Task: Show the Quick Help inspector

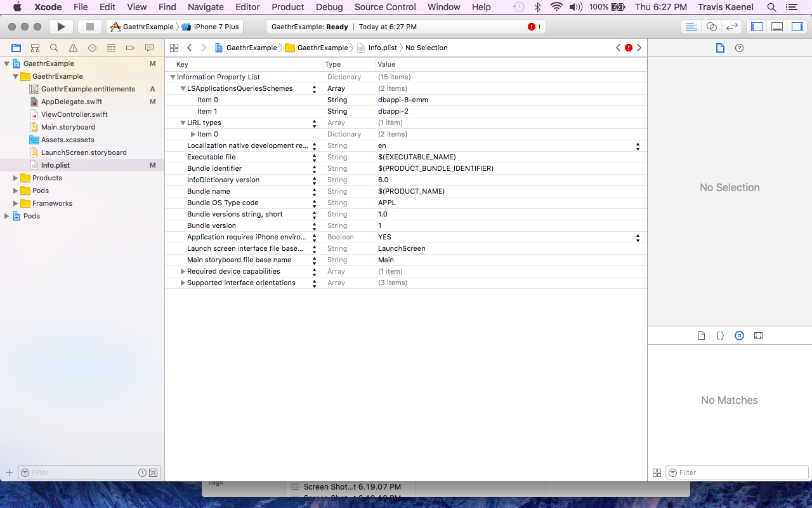Action: tap(739, 48)
